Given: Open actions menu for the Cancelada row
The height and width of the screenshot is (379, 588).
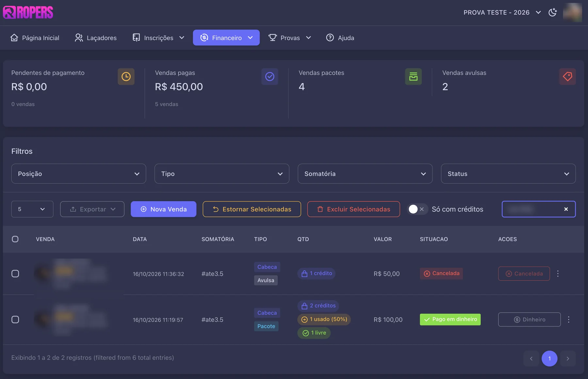Looking at the screenshot, I should pyautogui.click(x=558, y=274).
